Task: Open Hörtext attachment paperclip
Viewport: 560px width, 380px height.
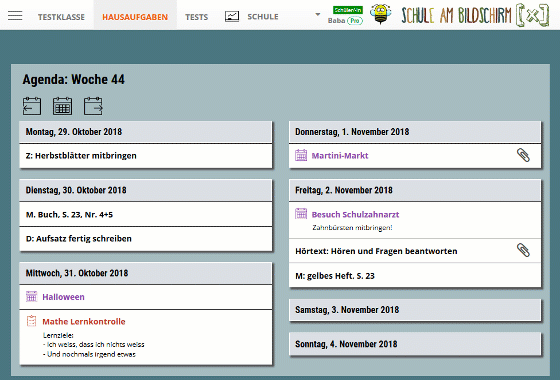Action: [x=523, y=250]
